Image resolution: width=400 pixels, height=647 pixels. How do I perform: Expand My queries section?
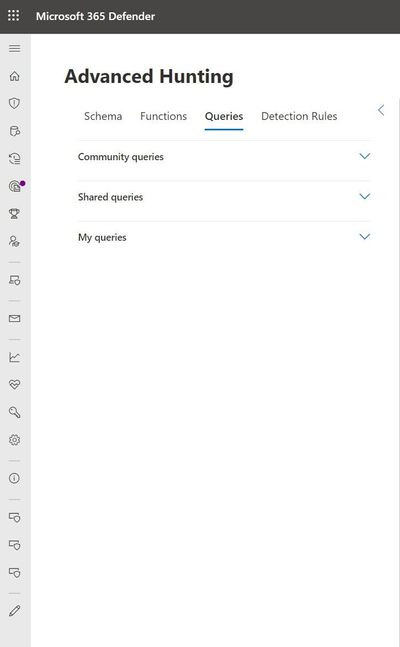coord(224,237)
